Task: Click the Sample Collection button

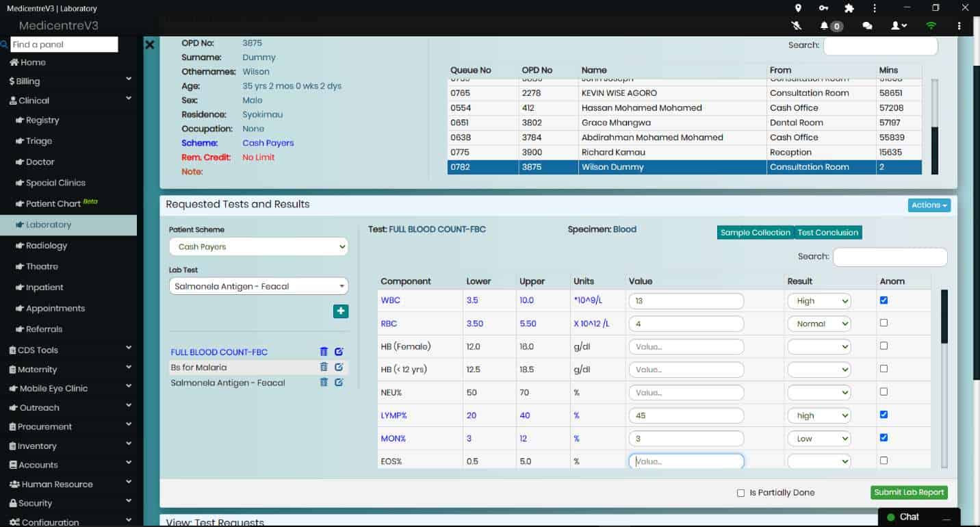Action: click(x=756, y=233)
